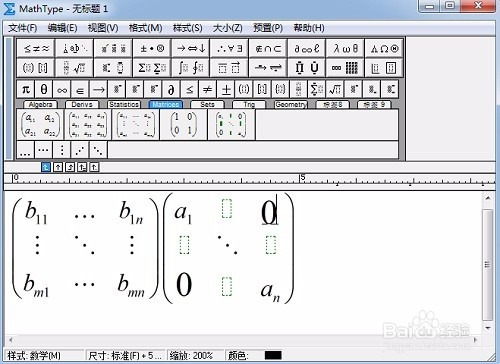The height and width of the screenshot is (364, 500).
Task: Insert the element-of symbol from small bar
Action: click(x=80, y=89)
